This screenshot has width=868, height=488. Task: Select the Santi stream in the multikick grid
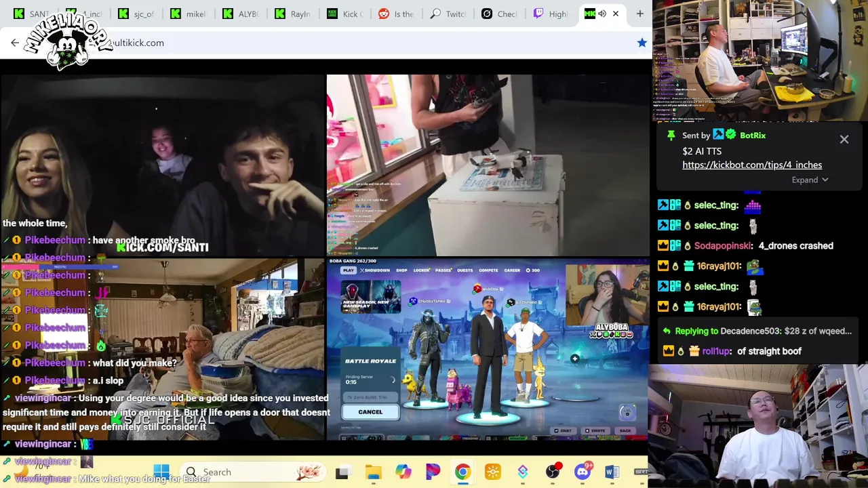pos(163,165)
